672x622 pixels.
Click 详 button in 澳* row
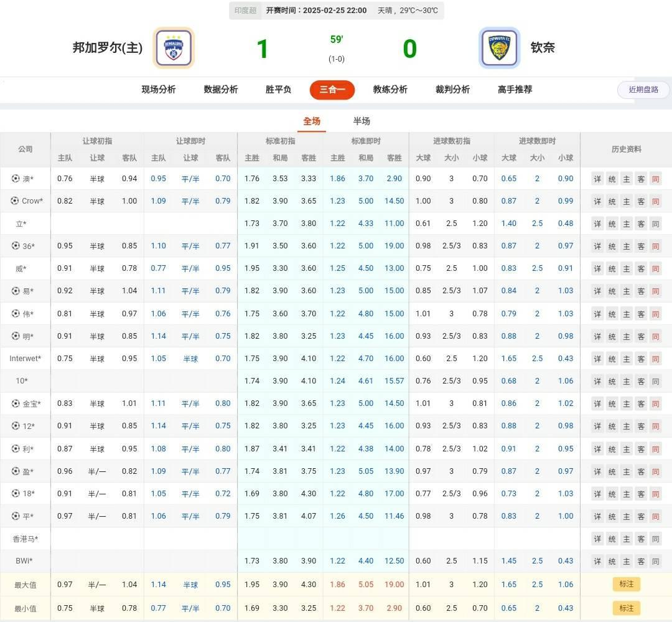click(x=597, y=179)
